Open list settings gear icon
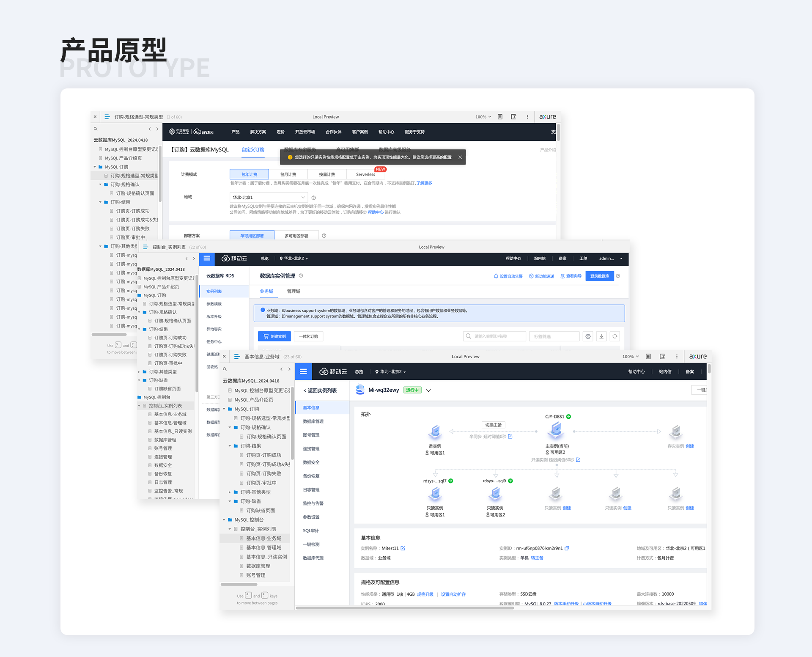812x657 pixels. (588, 336)
